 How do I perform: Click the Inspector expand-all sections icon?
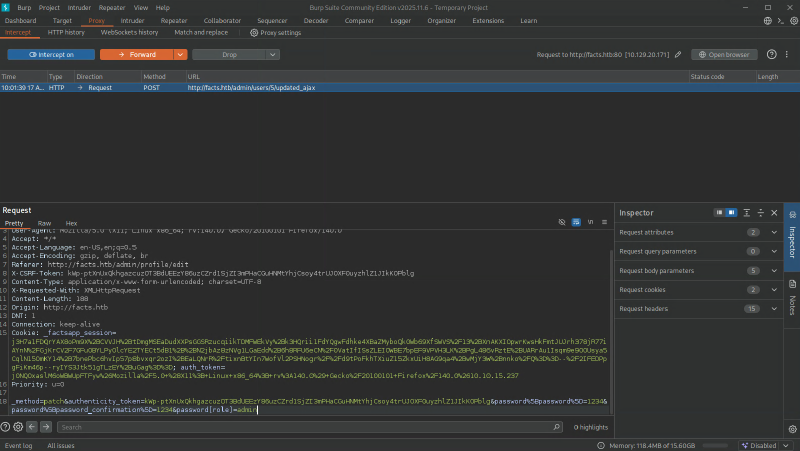(x=746, y=213)
